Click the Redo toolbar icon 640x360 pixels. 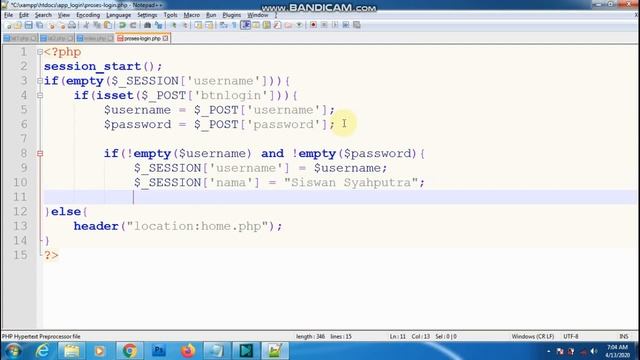[x=133, y=25]
